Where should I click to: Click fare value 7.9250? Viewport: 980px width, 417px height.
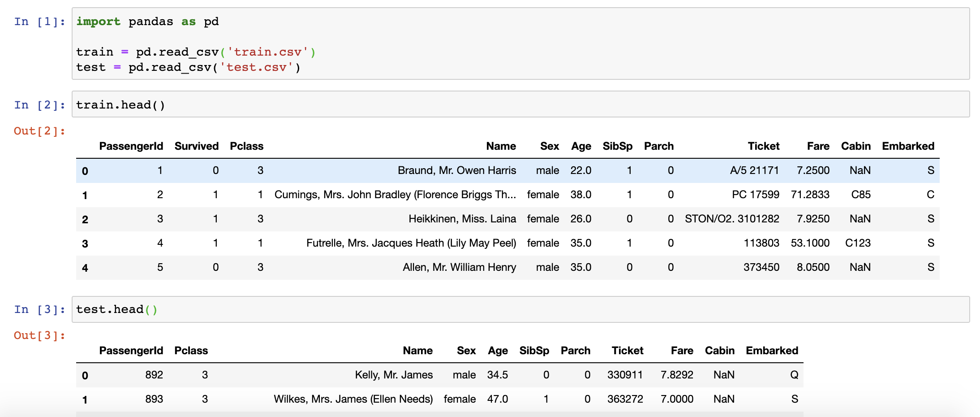[813, 219]
